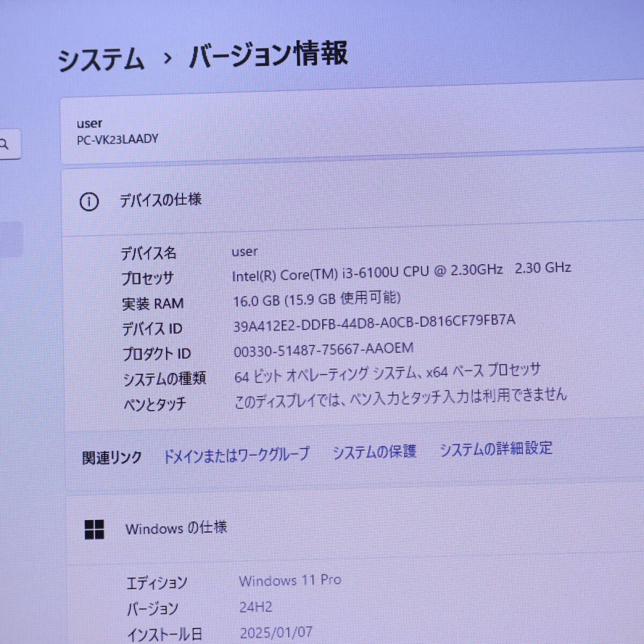
Task: Select the Windows 11 Pro edition value
Action: click(290, 581)
